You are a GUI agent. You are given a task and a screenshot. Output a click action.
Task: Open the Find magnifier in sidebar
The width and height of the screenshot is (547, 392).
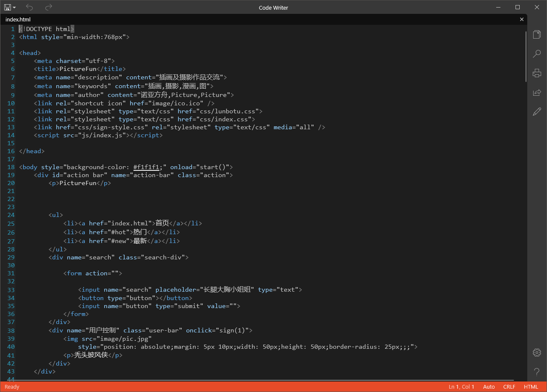[x=537, y=54]
